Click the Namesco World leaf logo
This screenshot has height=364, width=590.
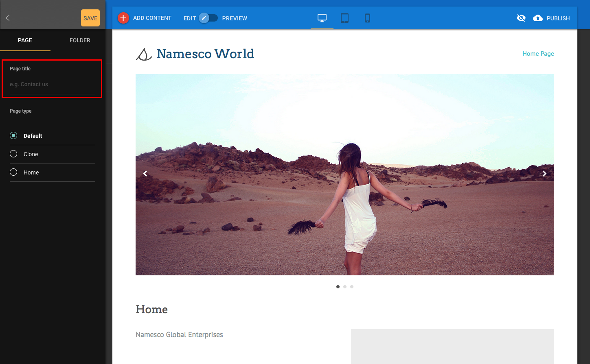(x=143, y=54)
